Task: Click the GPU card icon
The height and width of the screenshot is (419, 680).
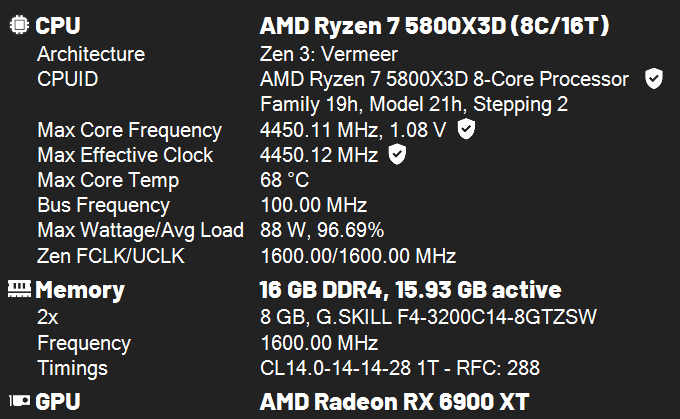Action: click(x=20, y=401)
